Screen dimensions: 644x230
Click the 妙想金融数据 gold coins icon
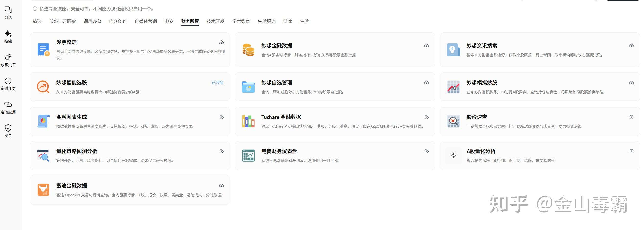coord(248,50)
